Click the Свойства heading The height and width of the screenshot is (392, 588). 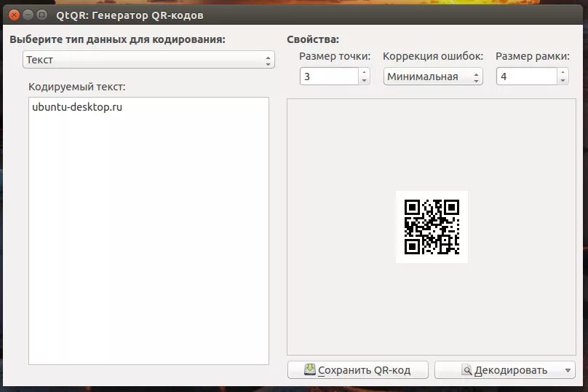(x=313, y=39)
